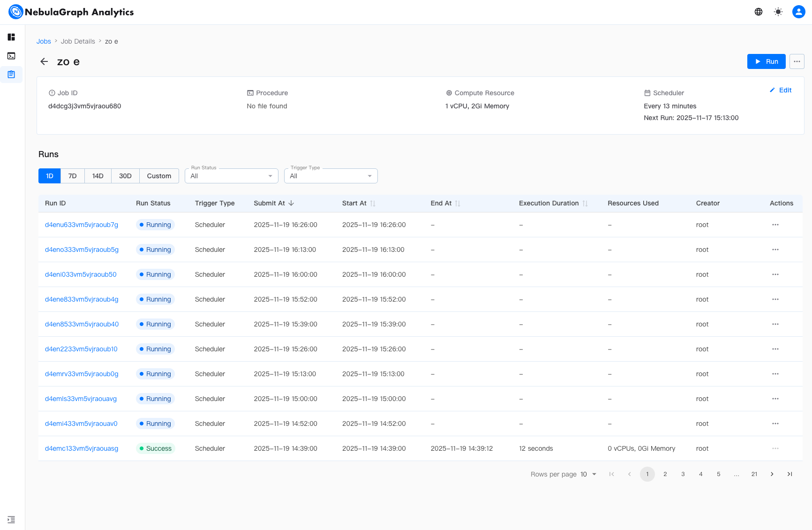Click the language globe icon
Screen dimensions: 812x530
click(x=759, y=12)
